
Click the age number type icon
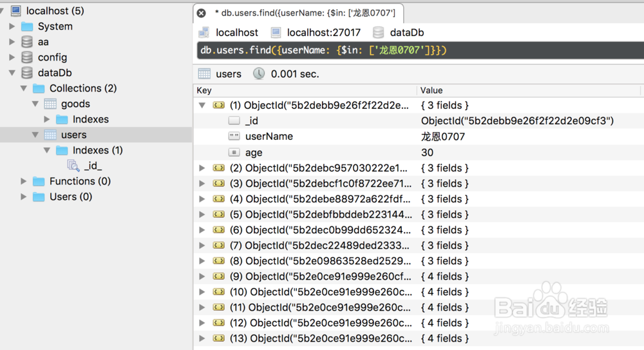pos(234,152)
